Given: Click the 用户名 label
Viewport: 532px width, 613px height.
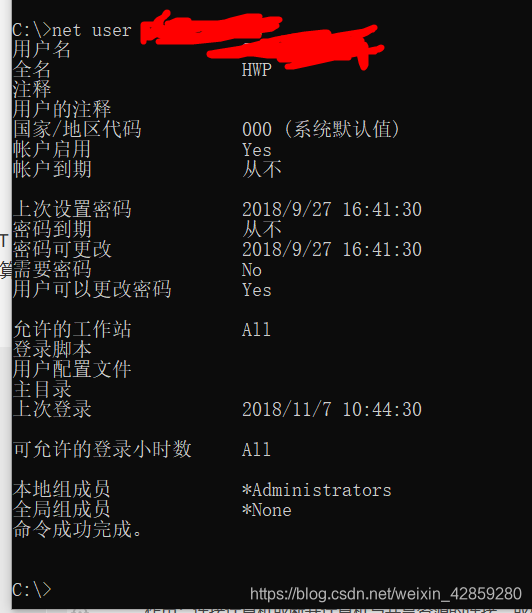Looking at the screenshot, I should click(42, 50).
